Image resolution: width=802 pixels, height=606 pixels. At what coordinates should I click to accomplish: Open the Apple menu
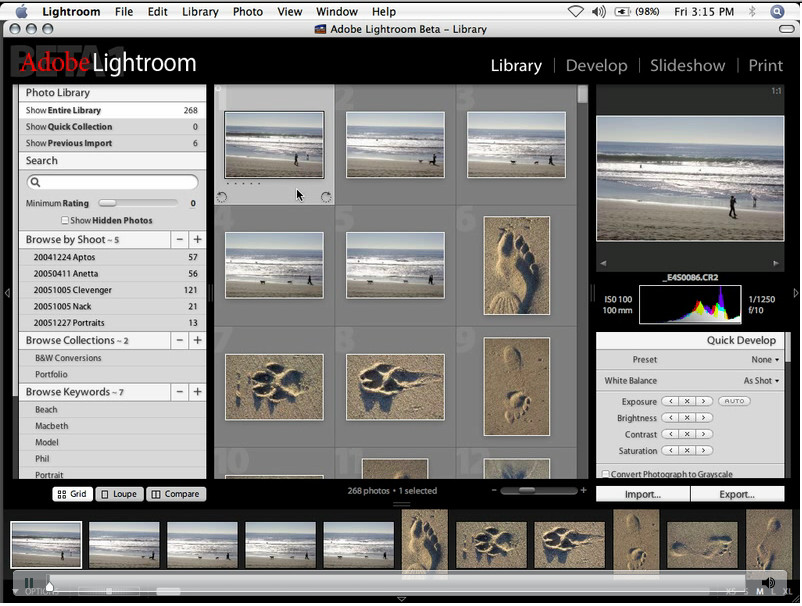(21, 11)
